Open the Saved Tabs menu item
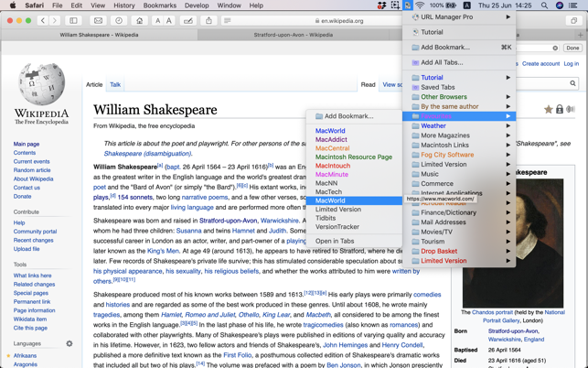 point(459,87)
